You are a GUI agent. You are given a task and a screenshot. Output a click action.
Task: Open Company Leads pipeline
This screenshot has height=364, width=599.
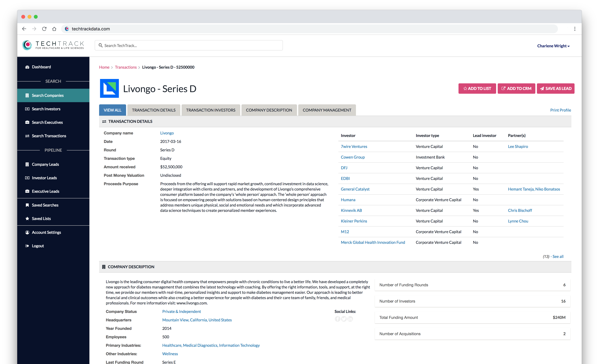tap(53, 164)
